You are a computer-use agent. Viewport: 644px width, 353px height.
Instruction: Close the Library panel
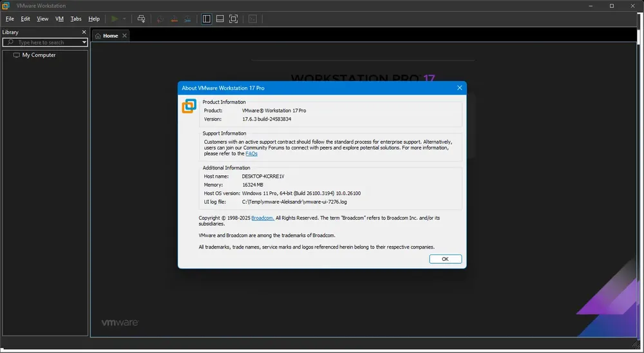pos(84,32)
